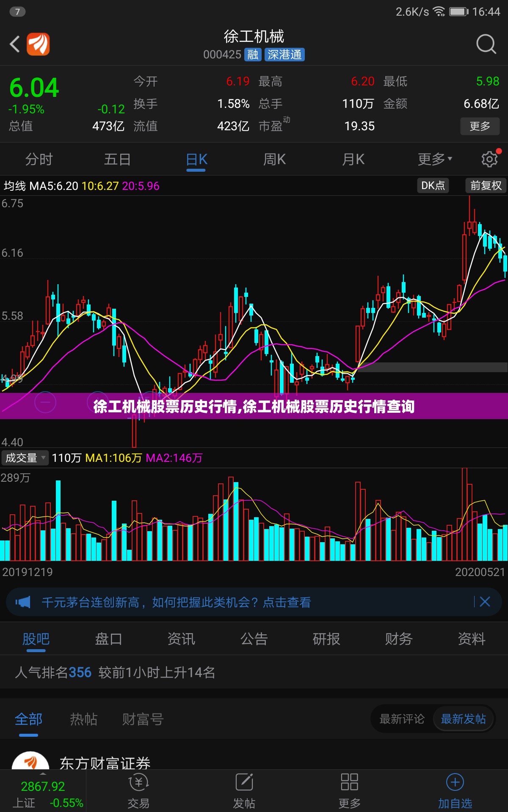Tap the 东方财富证券 post author name
Viewport: 508px width, 812px height.
click(105, 763)
